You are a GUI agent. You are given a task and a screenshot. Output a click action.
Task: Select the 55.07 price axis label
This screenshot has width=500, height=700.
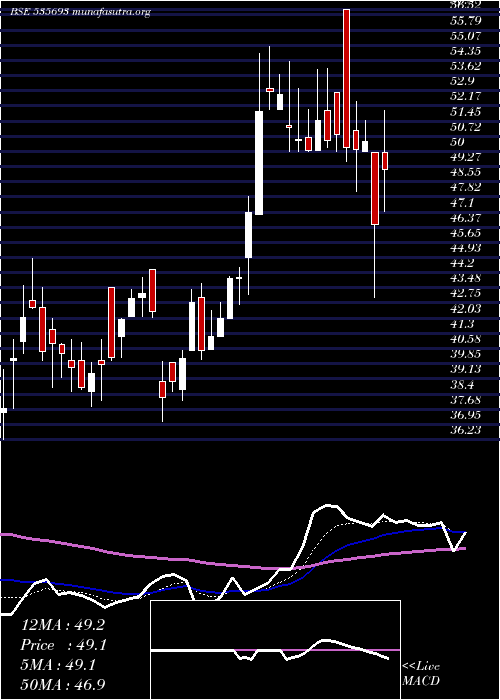[465, 35]
